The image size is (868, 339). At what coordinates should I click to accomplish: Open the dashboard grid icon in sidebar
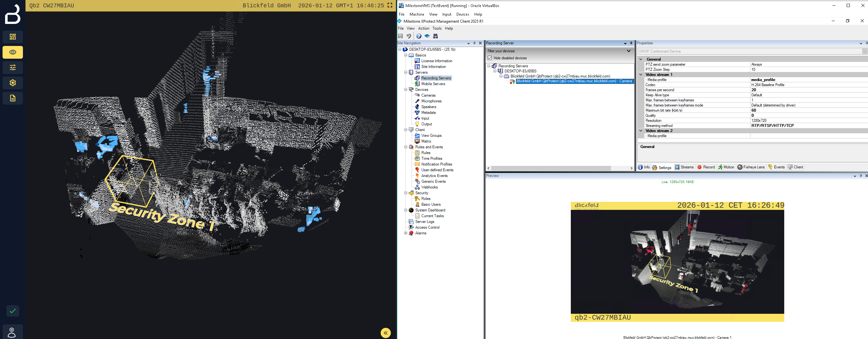pos(13,37)
